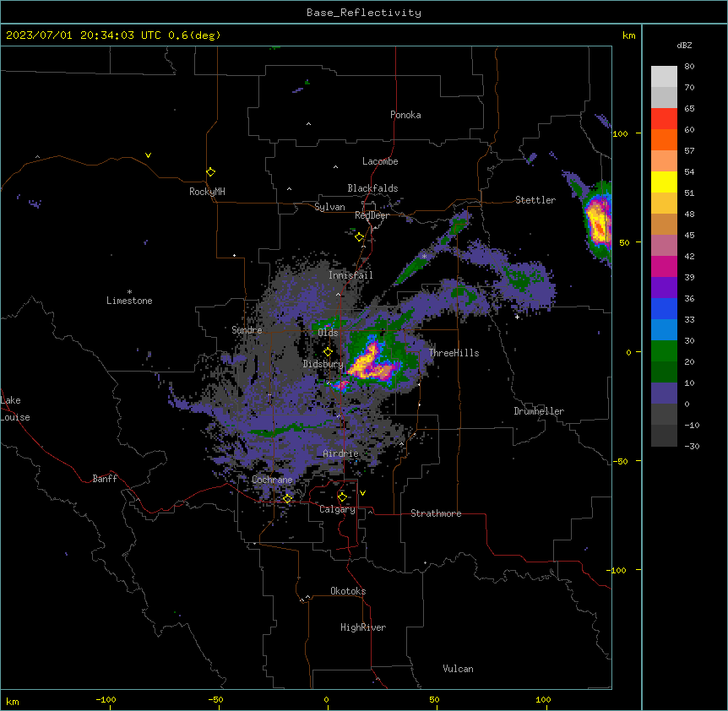Click the Ponoka city label
The image size is (728, 711).
click(405, 115)
